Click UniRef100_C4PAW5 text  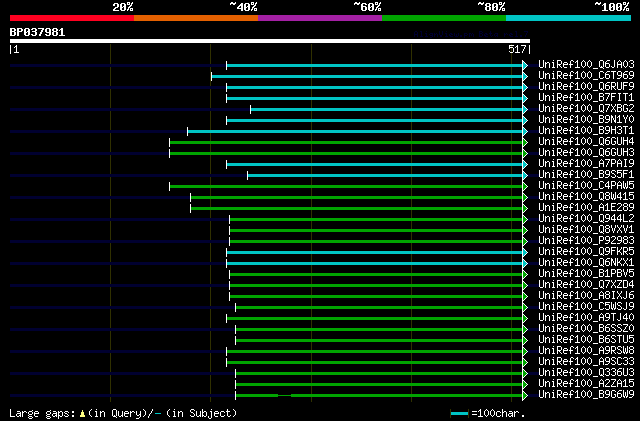pos(586,186)
